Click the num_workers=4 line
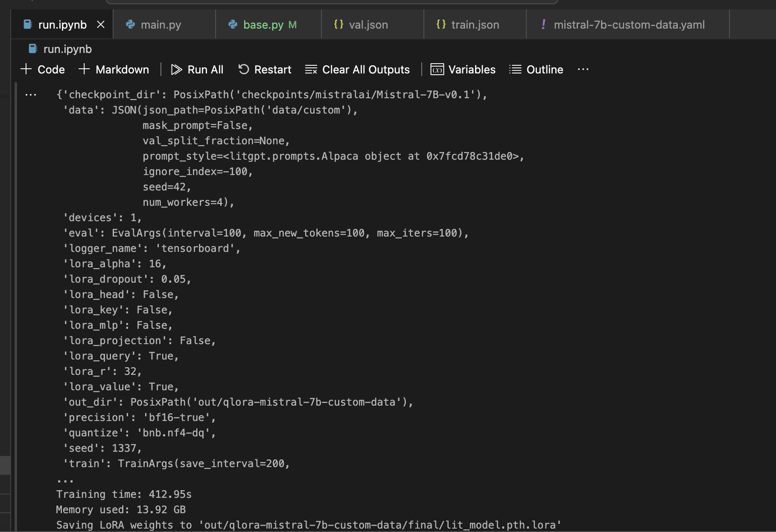Viewport: 776px width, 532px height. 188,202
